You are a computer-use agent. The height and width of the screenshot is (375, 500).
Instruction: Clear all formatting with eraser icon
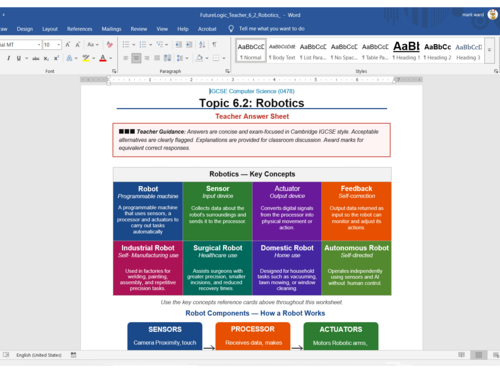click(109, 45)
